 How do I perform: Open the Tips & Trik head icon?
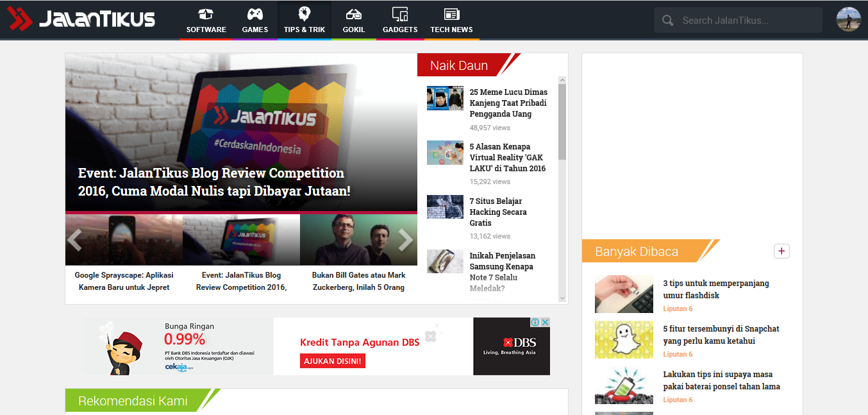click(305, 14)
